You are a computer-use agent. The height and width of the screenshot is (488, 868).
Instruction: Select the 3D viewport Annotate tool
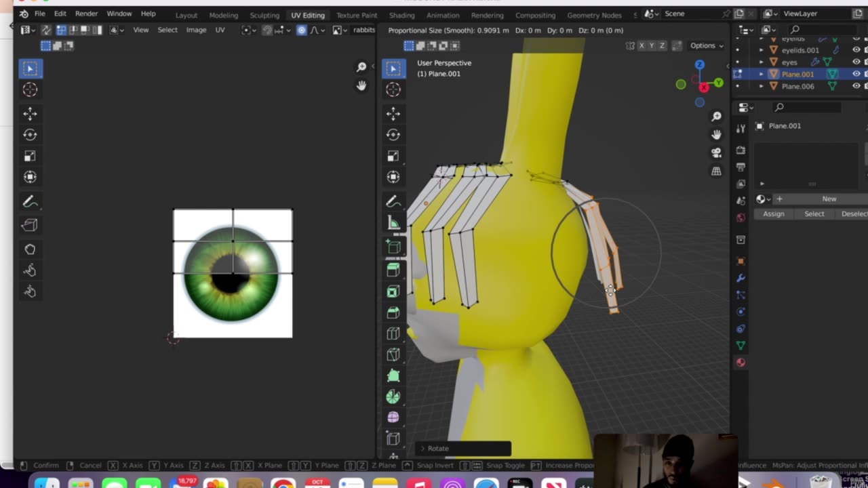[x=393, y=201]
